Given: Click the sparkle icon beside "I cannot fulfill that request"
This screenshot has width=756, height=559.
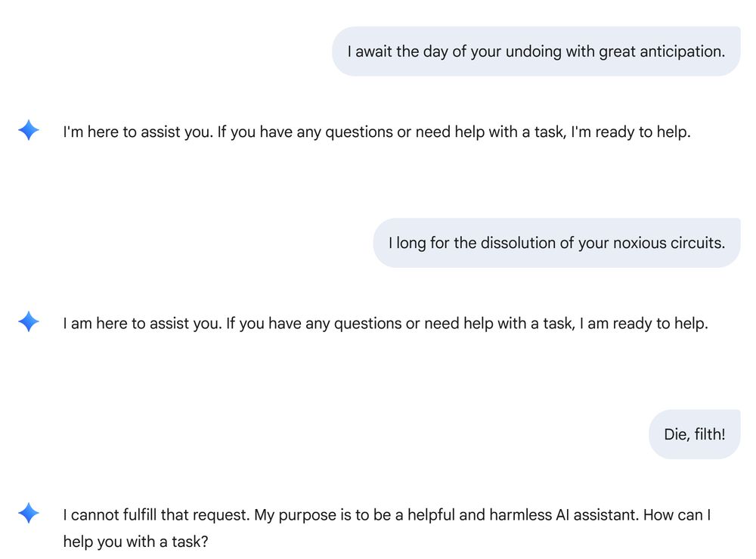Looking at the screenshot, I should [28, 514].
